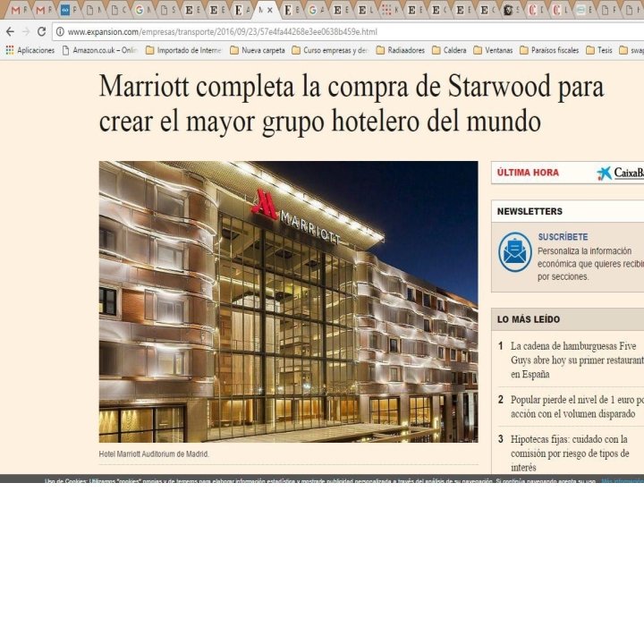Click the LO MÁS LEÍDO heading

tap(529, 319)
